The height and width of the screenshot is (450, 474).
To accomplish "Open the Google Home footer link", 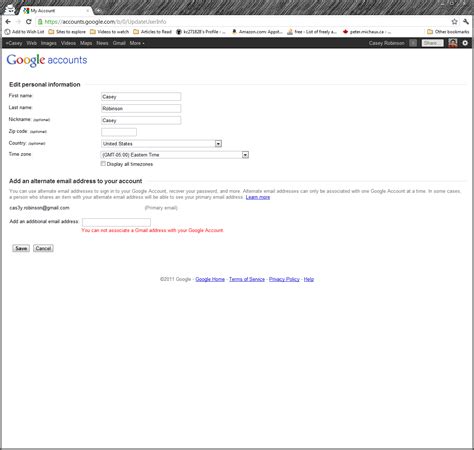I will (210, 279).
